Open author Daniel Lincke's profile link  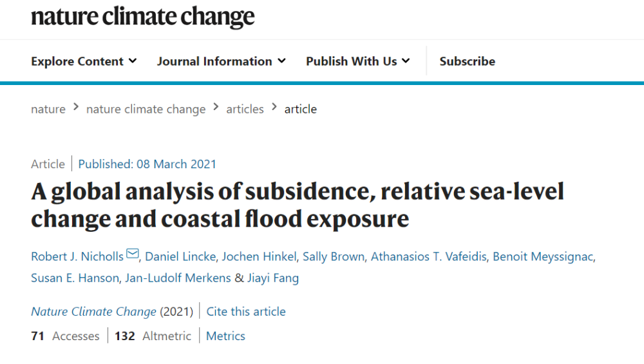coord(180,256)
